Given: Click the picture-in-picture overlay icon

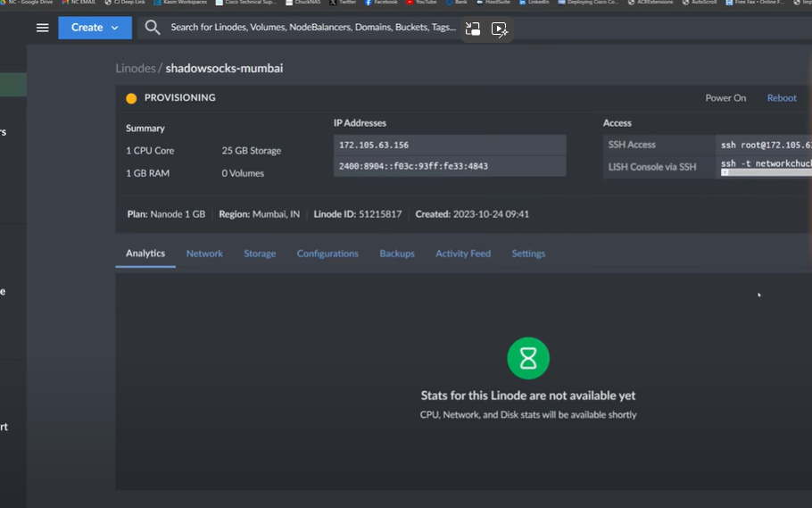Looking at the screenshot, I should [x=473, y=29].
